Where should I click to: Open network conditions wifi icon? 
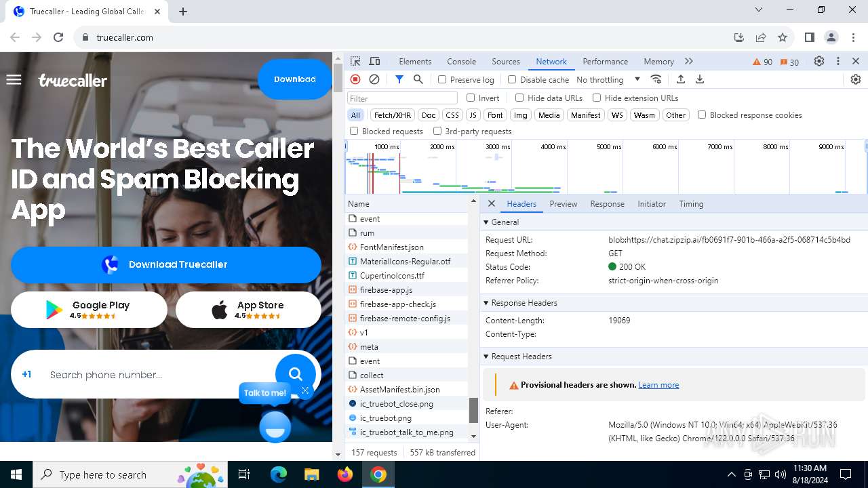point(656,79)
